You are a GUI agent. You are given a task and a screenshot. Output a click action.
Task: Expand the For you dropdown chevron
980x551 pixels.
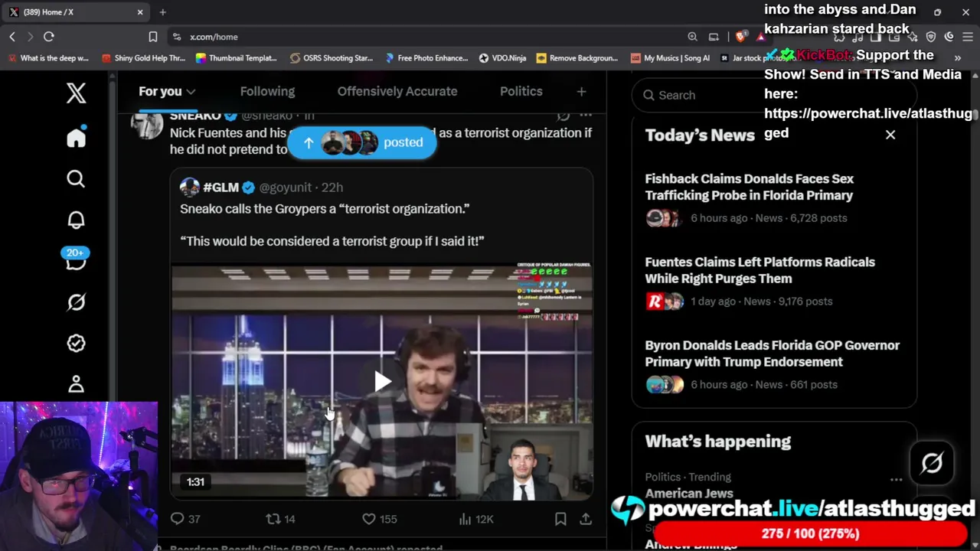coord(191,92)
